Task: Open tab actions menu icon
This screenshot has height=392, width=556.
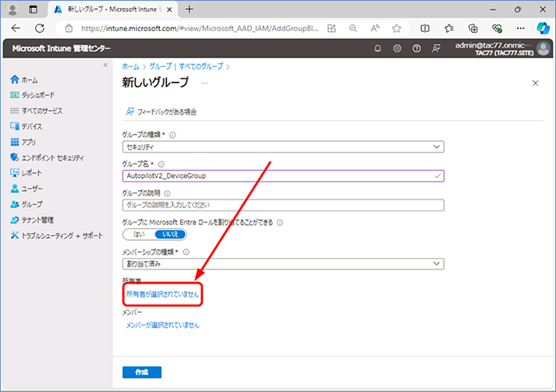Action: tap(33, 9)
